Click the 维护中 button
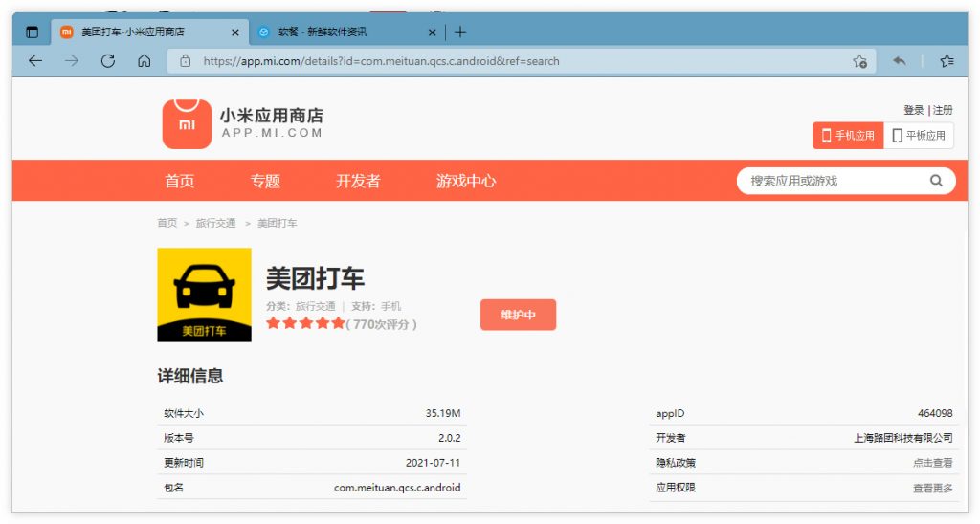This screenshot has width=980, height=524. [518, 315]
